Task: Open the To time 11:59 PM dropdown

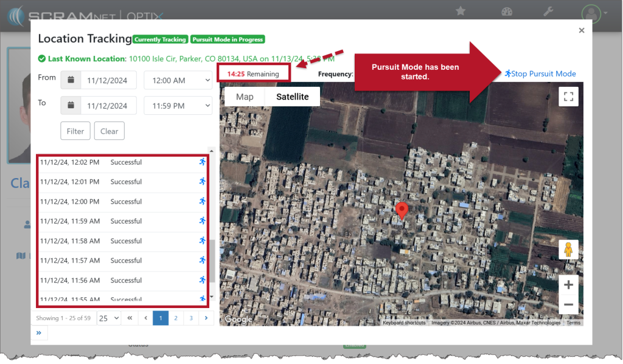Action: (x=178, y=106)
